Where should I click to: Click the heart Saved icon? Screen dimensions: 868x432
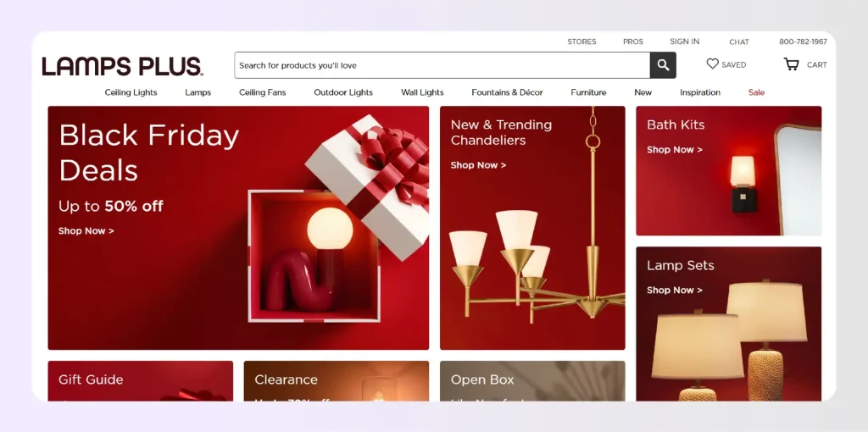pyautogui.click(x=712, y=64)
